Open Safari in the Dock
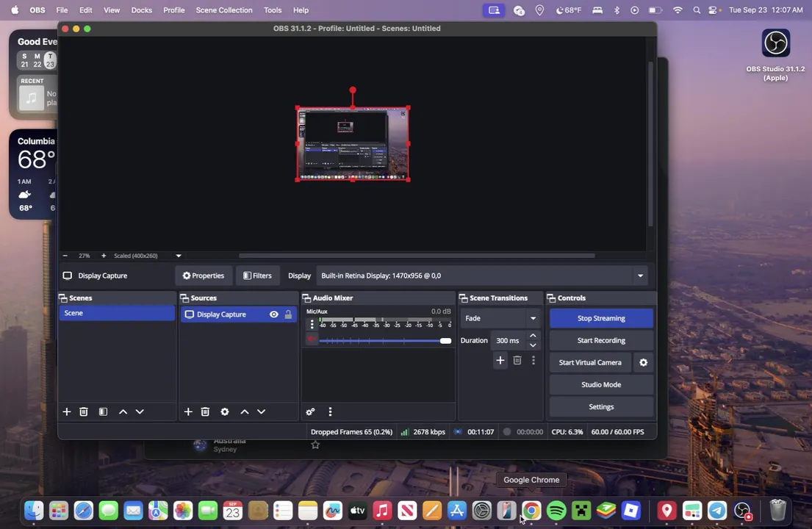Viewport: 812px width, 529px height. click(83, 511)
